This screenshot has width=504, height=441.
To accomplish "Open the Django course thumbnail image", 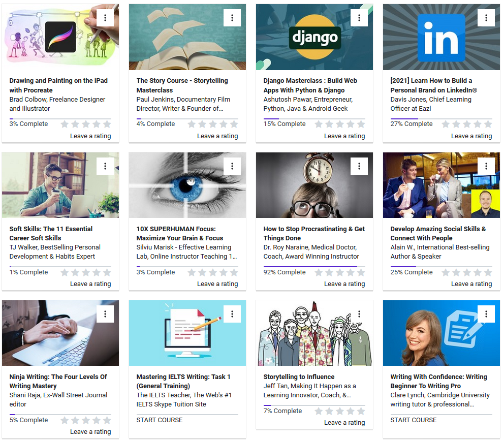I will tap(314, 37).
